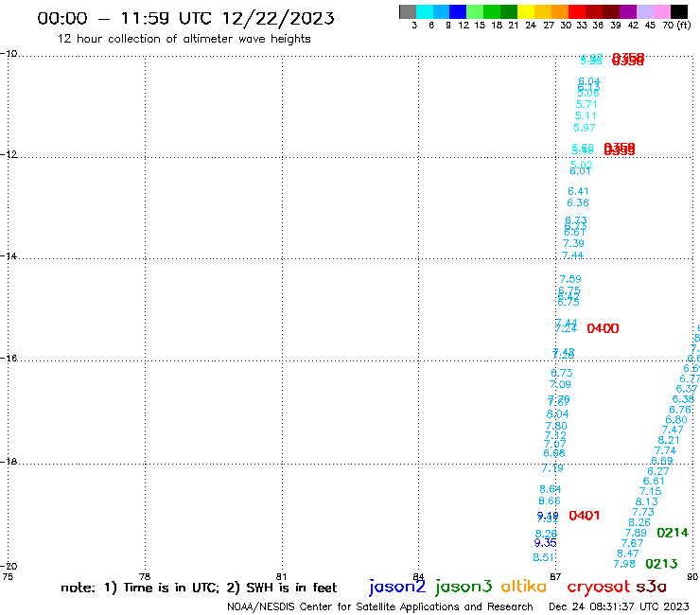The height and width of the screenshot is (615, 700).
Task: Click wave height value 7.09
Action: pos(560,384)
